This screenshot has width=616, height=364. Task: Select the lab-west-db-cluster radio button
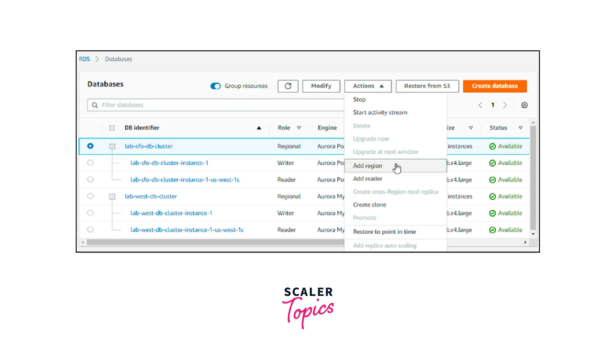pos(90,196)
